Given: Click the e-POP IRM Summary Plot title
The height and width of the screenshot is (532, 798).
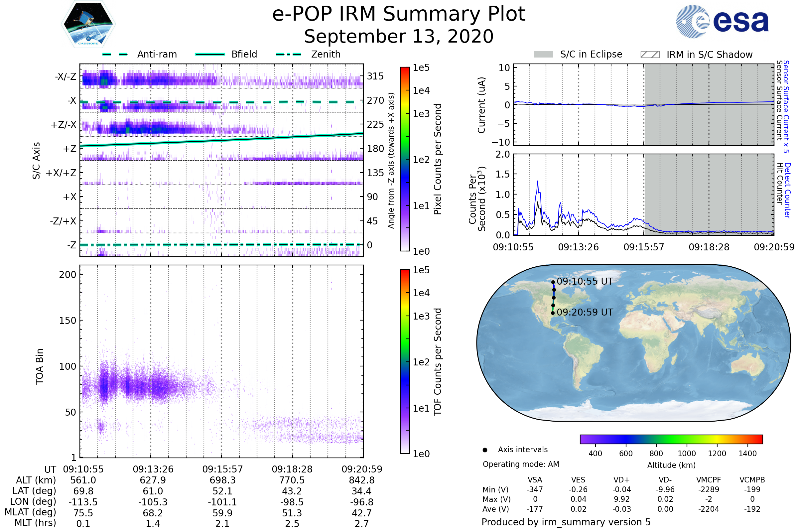Looking at the screenshot, I should [x=399, y=14].
